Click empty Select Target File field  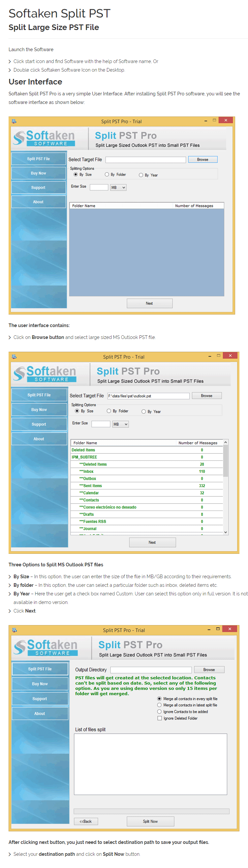coord(146,160)
